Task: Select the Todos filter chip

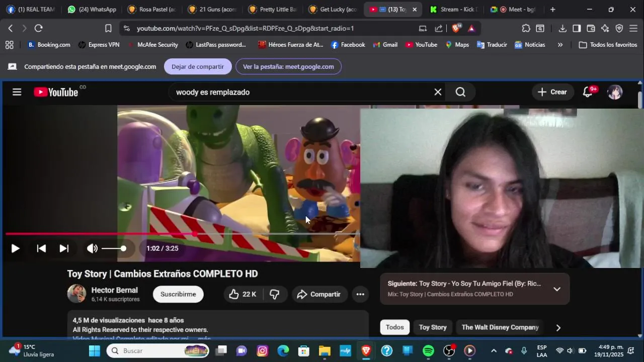Action: [395, 327]
